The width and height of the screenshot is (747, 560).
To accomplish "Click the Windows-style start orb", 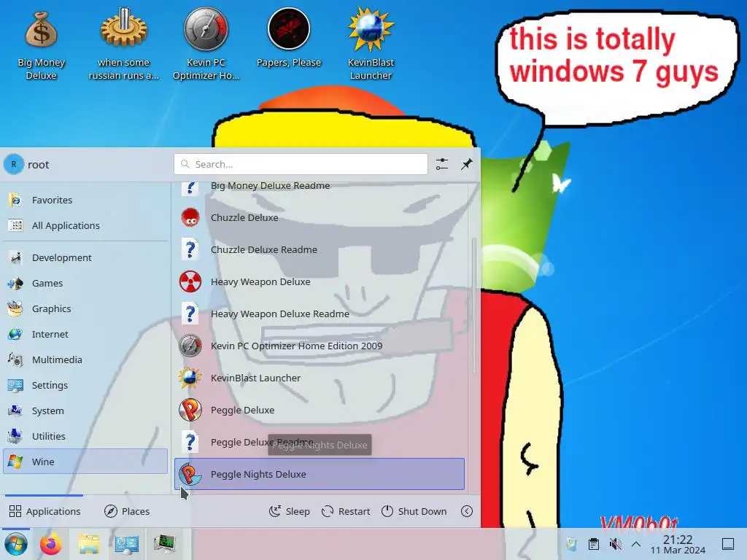I will click(16, 544).
